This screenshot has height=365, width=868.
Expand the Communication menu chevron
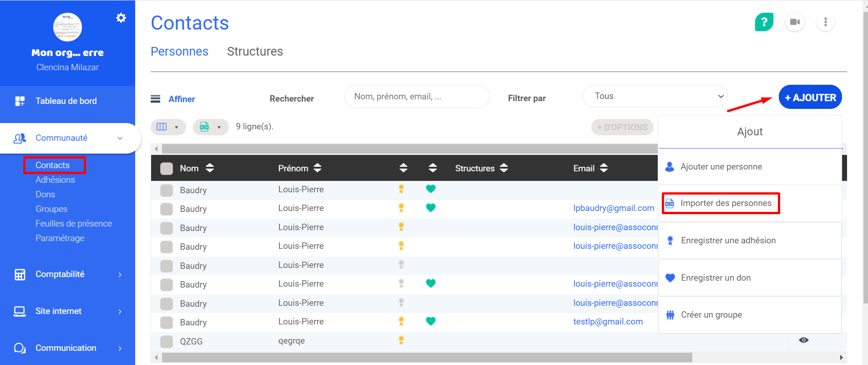pyautogui.click(x=120, y=348)
